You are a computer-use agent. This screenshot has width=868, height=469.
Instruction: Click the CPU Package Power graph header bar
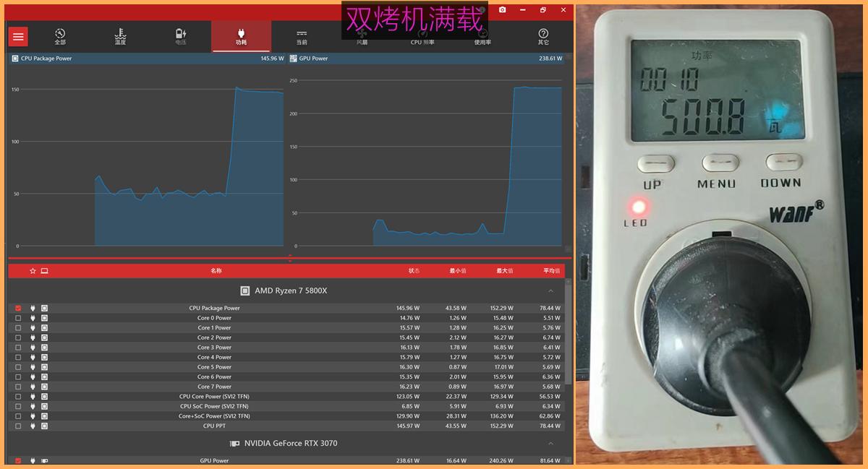click(145, 59)
